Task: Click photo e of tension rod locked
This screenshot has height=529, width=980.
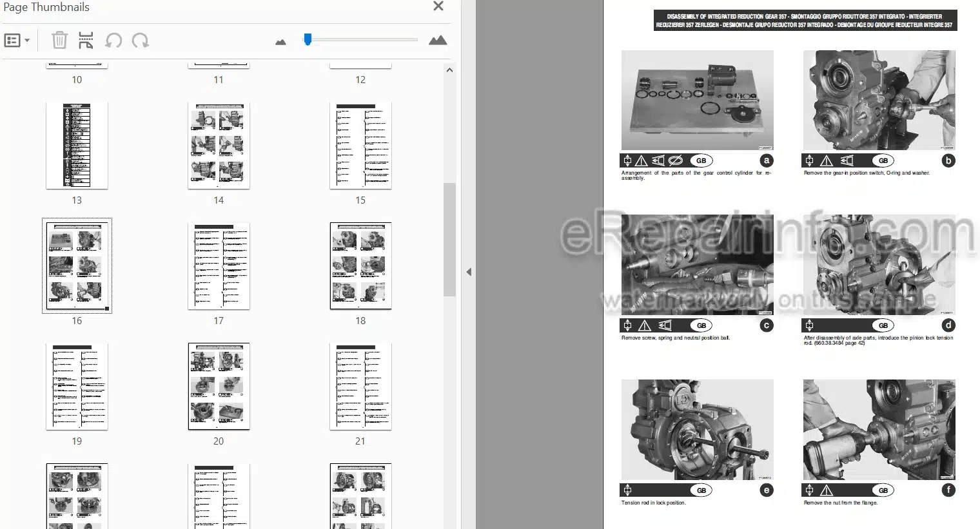Action: (697, 430)
